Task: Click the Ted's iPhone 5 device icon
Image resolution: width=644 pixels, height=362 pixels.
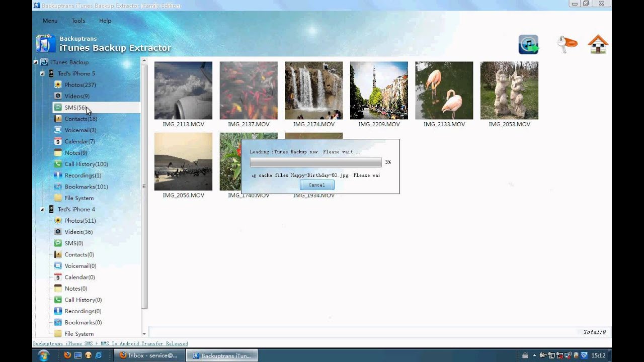Action: coord(51,73)
